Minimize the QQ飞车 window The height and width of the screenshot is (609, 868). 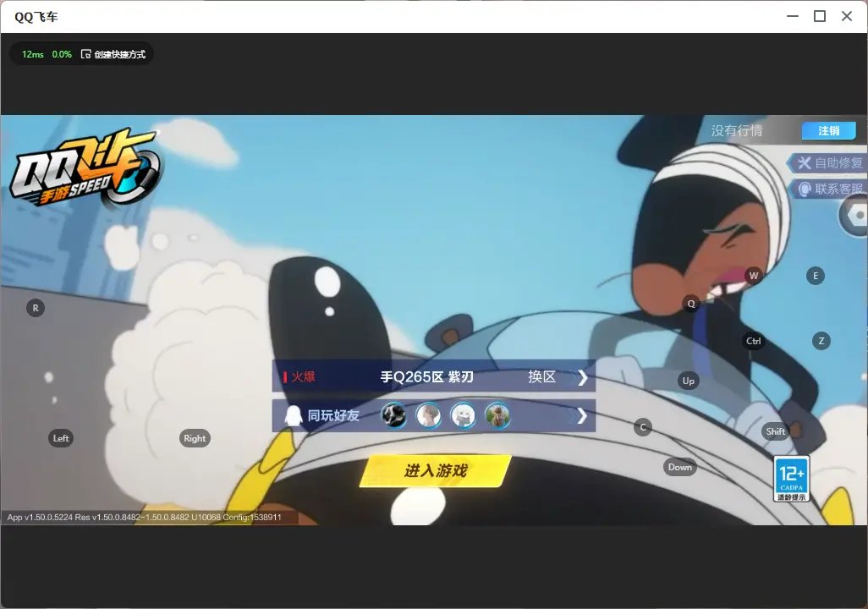[x=793, y=16]
